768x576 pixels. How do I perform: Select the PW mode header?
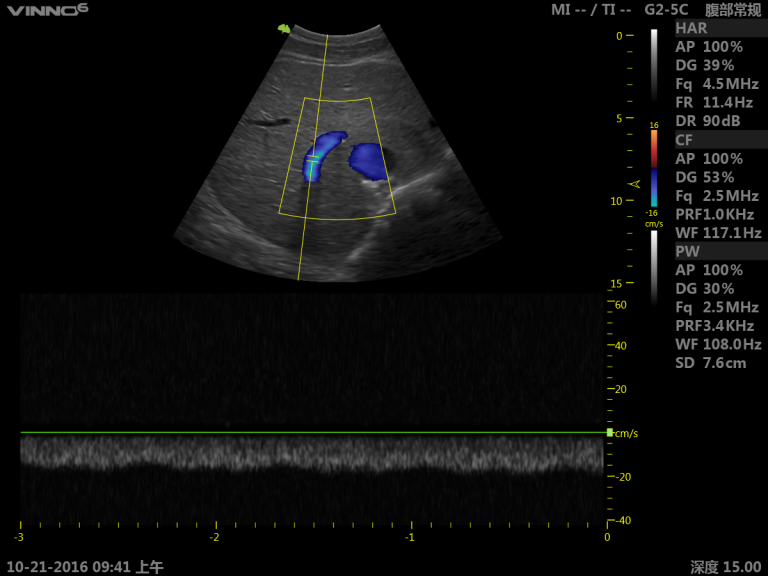(721, 252)
